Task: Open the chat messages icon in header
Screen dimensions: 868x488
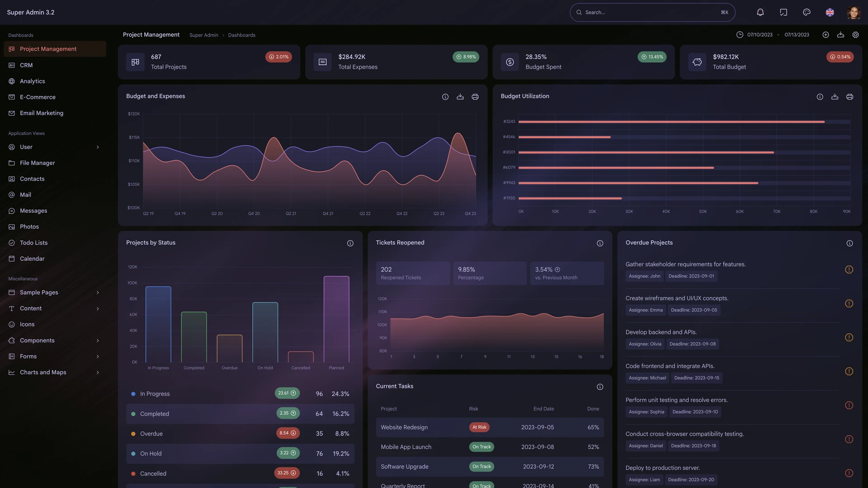Action: [x=783, y=12]
